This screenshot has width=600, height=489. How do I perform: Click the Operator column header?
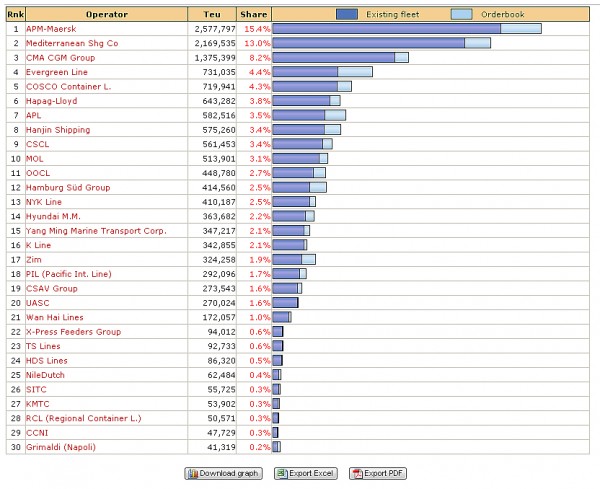click(106, 14)
